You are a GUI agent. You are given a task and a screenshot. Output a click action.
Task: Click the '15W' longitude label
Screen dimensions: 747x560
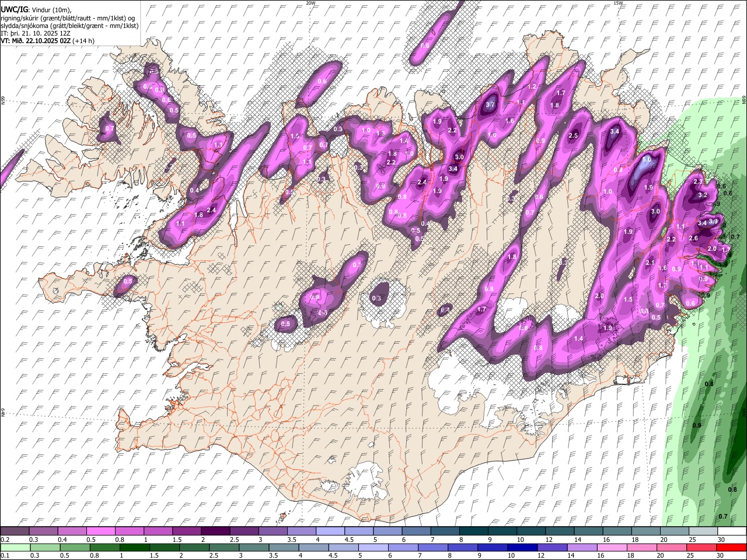pyautogui.click(x=618, y=3)
